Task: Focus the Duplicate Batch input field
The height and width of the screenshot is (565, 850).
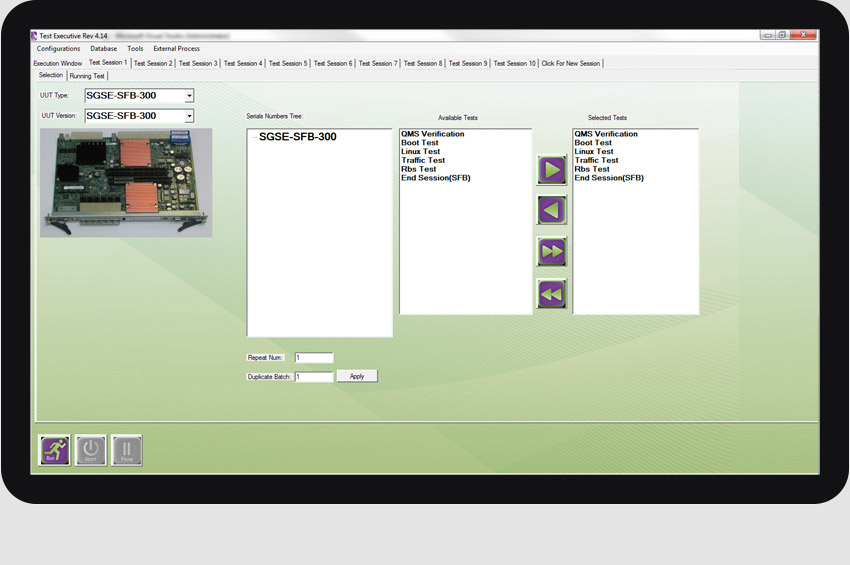Action: tap(313, 377)
